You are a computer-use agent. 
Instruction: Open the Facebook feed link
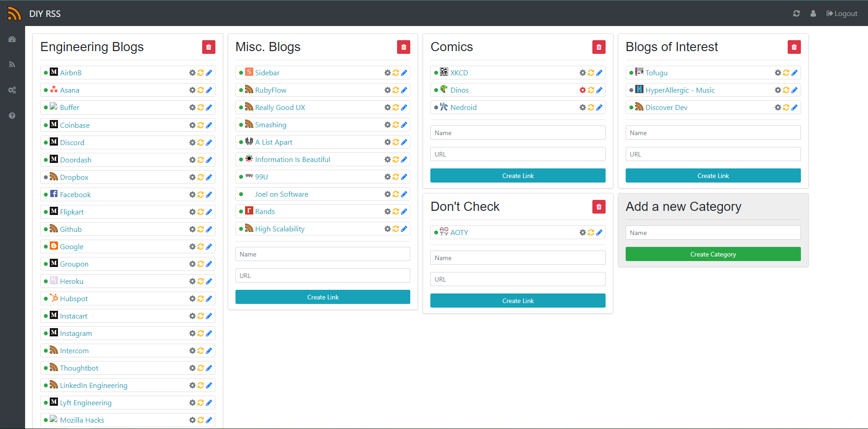click(x=75, y=194)
